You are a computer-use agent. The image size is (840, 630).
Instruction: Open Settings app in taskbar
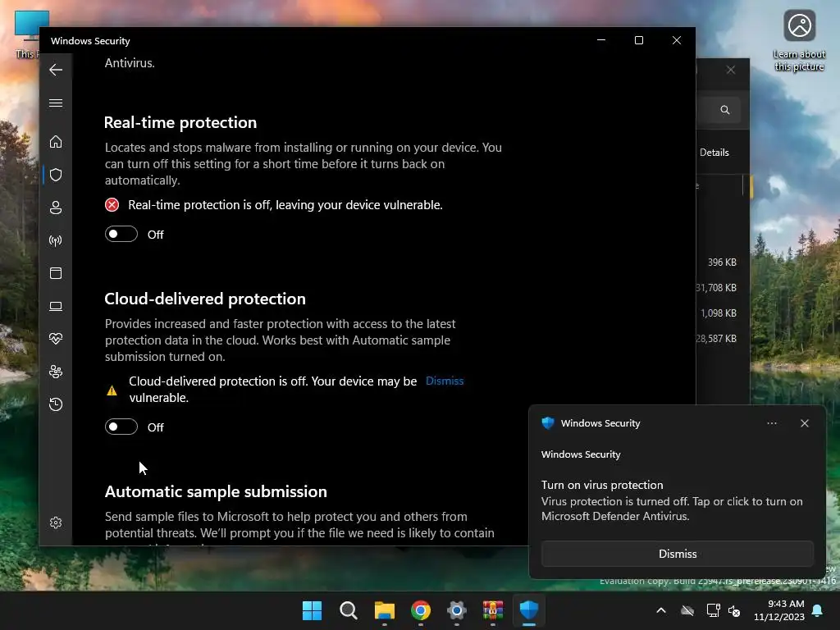[456, 610]
